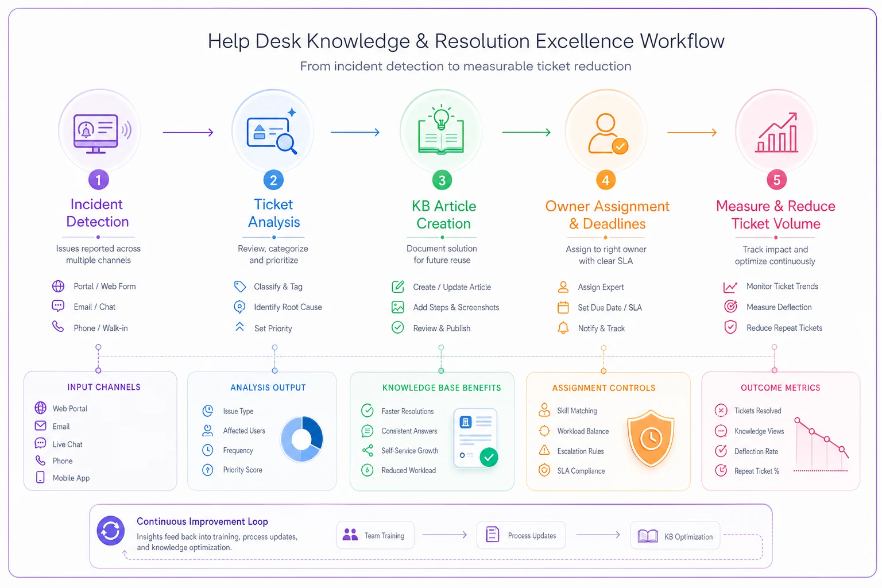Image resolution: width=882 pixels, height=588 pixels.
Task: Select the icon beside Affected Users
Action: [208, 430]
